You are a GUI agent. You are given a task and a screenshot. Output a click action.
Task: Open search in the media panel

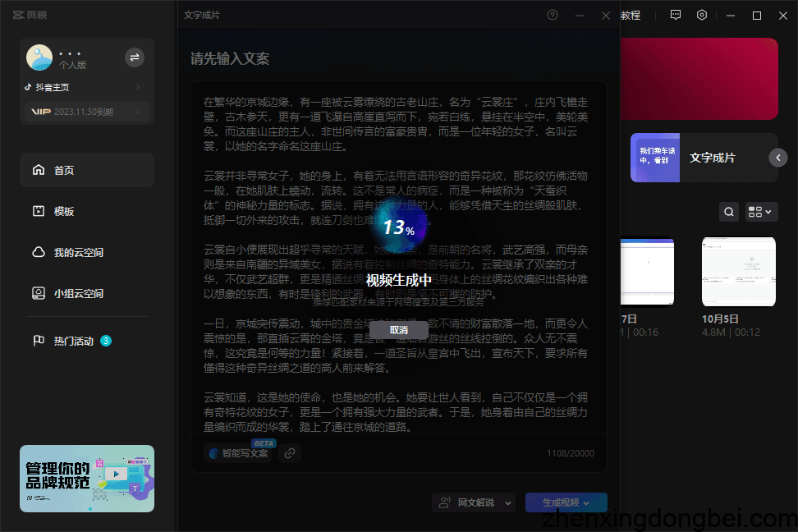729,211
